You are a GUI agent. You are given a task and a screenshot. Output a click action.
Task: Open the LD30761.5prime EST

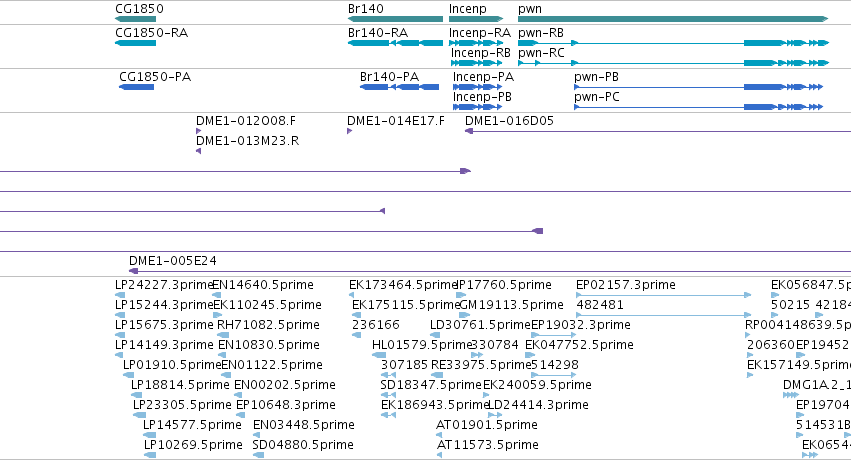[x=435, y=335]
